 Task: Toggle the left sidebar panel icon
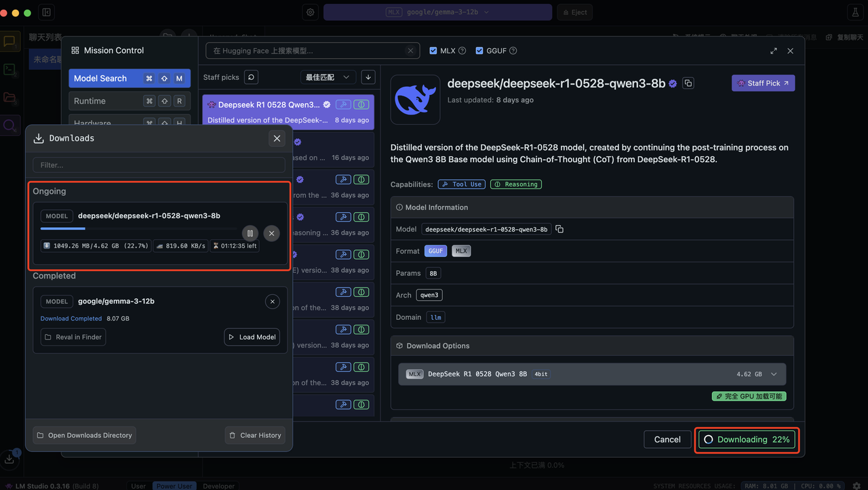[x=47, y=12]
